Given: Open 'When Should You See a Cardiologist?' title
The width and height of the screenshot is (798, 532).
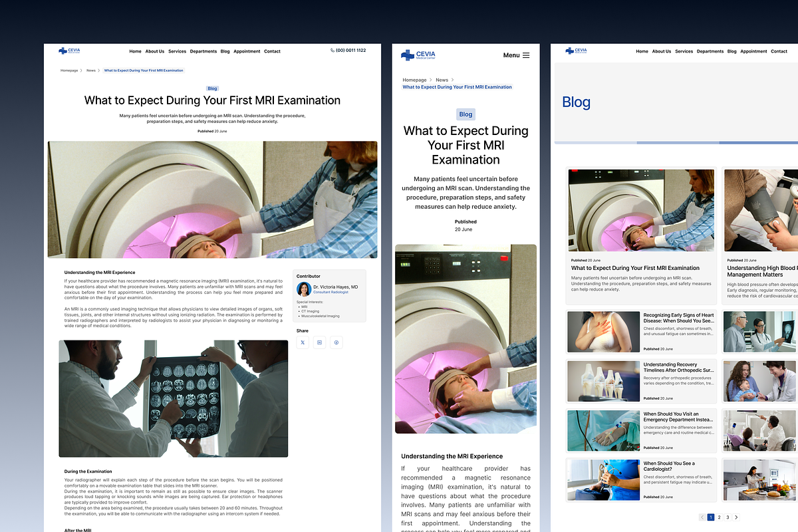Looking at the screenshot, I should [x=669, y=466].
